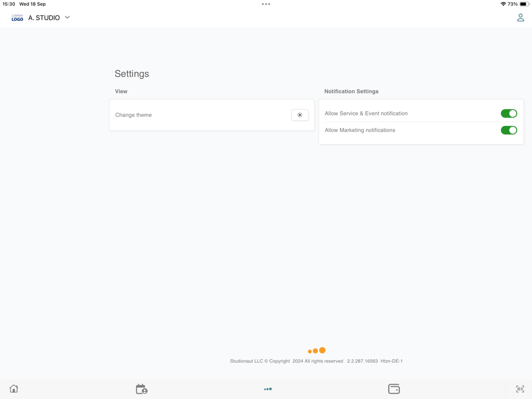Select the Change theme row label
Image resolution: width=532 pixels, height=399 pixels.
pyautogui.click(x=134, y=115)
